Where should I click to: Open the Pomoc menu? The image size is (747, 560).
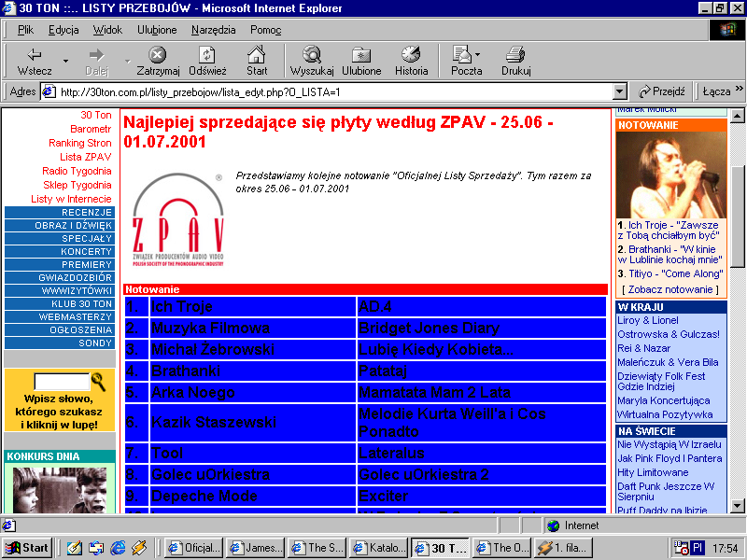coord(265,30)
